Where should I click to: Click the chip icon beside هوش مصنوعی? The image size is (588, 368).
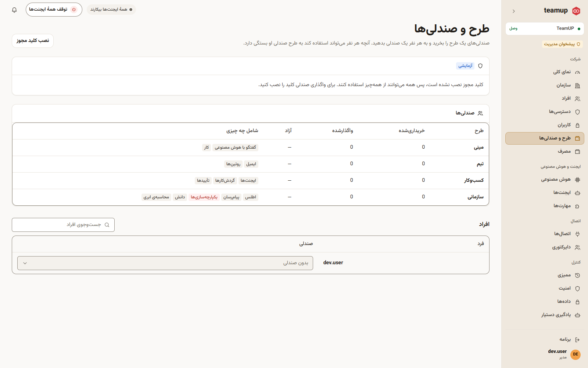[x=577, y=180]
